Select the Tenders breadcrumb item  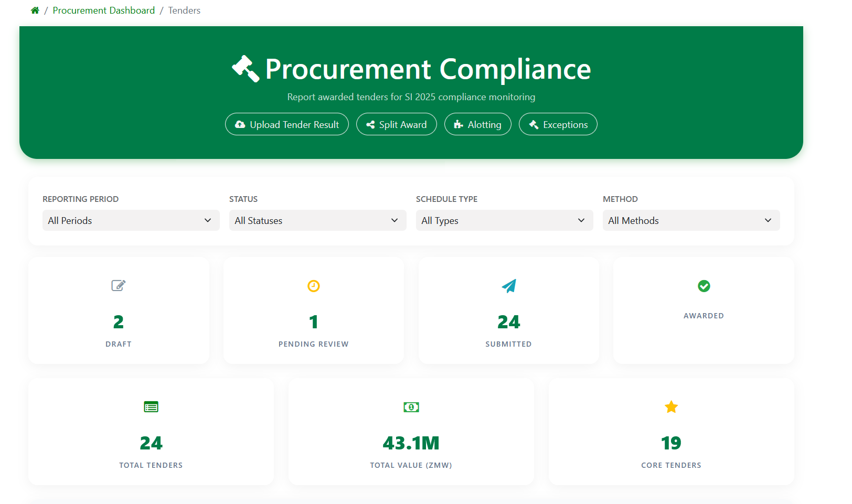[x=184, y=10]
